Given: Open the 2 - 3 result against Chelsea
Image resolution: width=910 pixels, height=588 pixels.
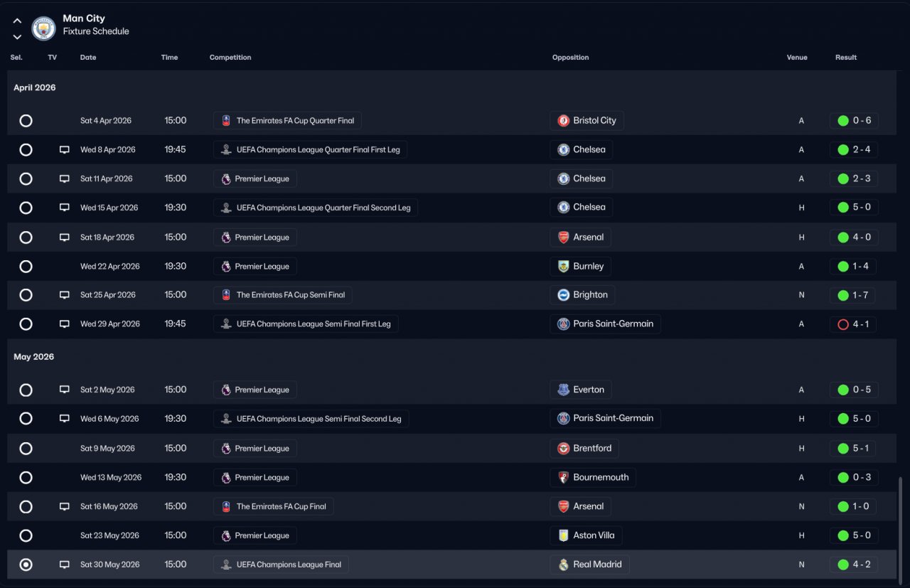Looking at the screenshot, I should [854, 179].
